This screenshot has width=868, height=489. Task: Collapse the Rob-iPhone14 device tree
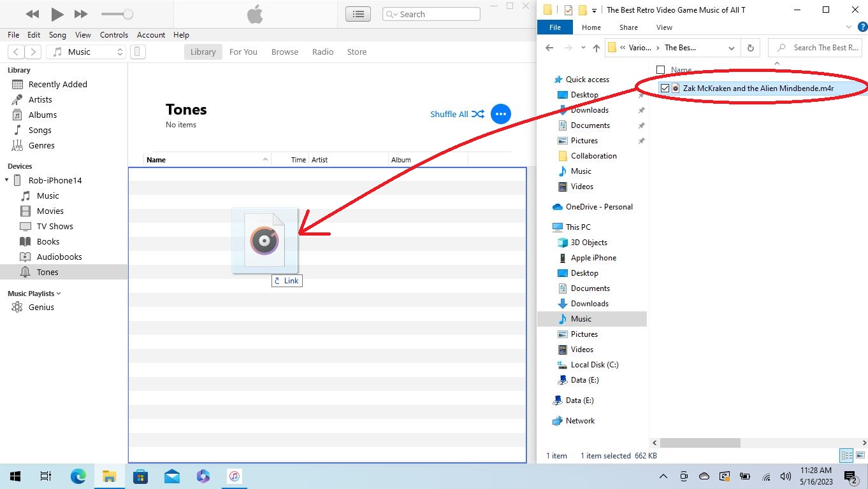(7, 180)
